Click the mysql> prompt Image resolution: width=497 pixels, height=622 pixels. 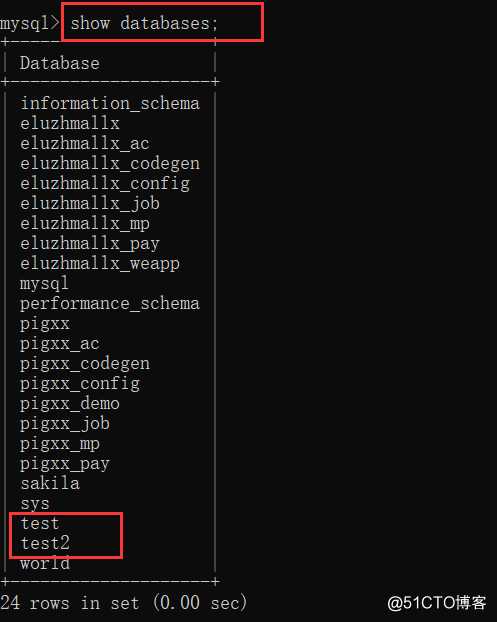[29, 24]
